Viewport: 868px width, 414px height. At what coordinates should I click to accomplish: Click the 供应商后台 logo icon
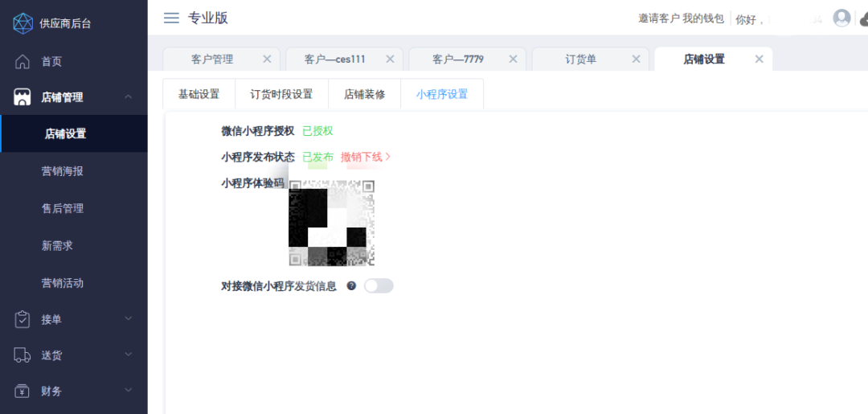(23, 23)
